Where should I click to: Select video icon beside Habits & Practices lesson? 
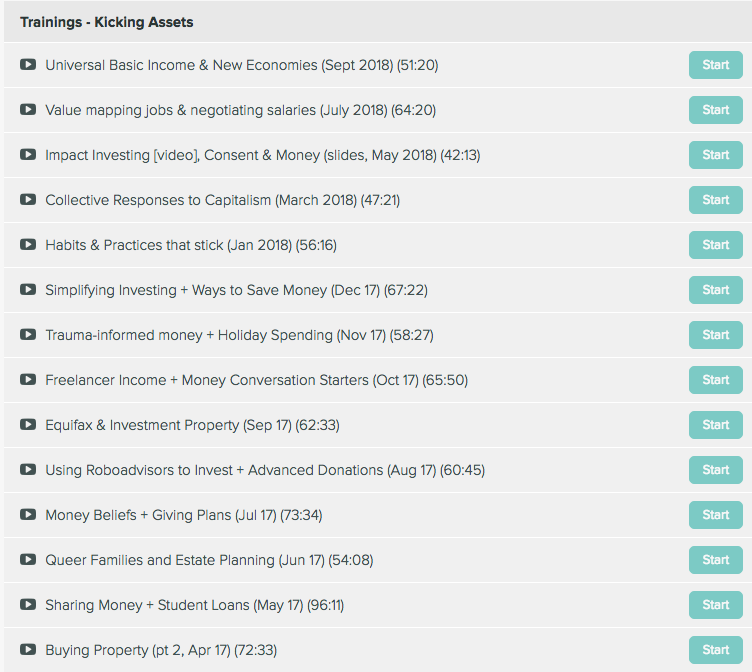click(x=28, y=245)
